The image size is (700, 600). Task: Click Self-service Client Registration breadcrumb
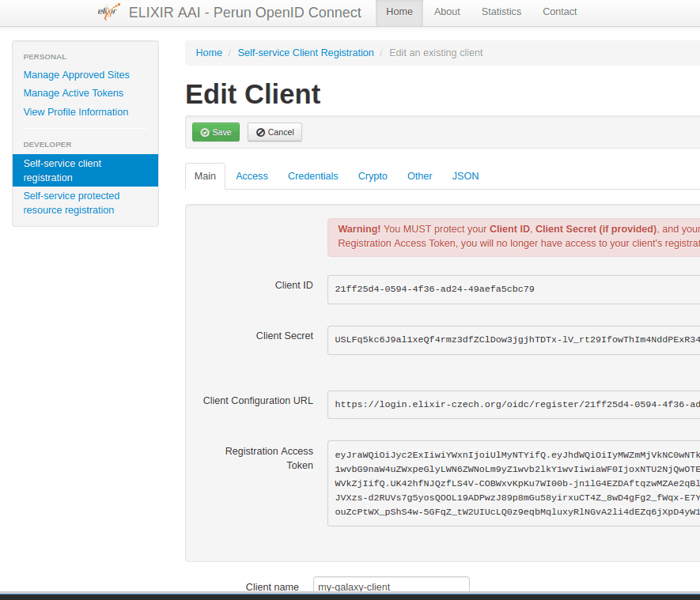click(x=305, y=53)
